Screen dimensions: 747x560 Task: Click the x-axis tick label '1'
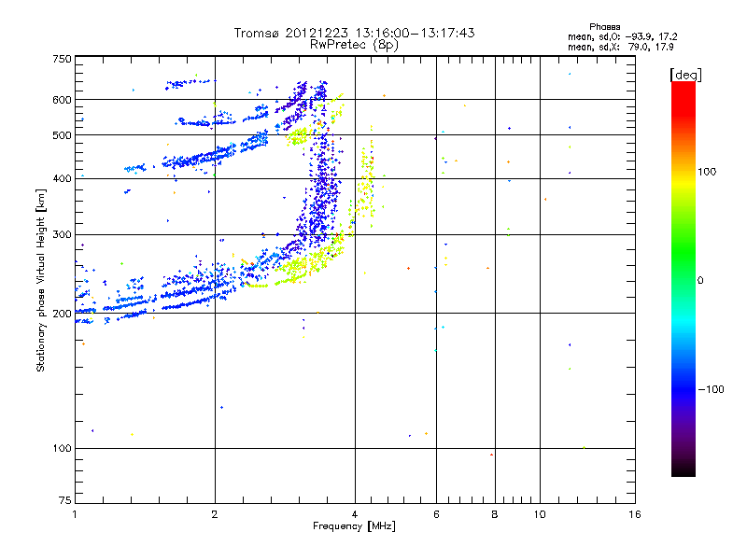pyautogui.click(x=75, y=514)
